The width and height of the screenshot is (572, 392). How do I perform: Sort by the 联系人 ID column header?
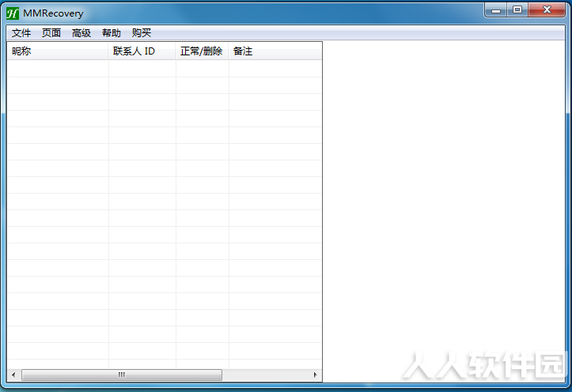[x=142, y=51]
